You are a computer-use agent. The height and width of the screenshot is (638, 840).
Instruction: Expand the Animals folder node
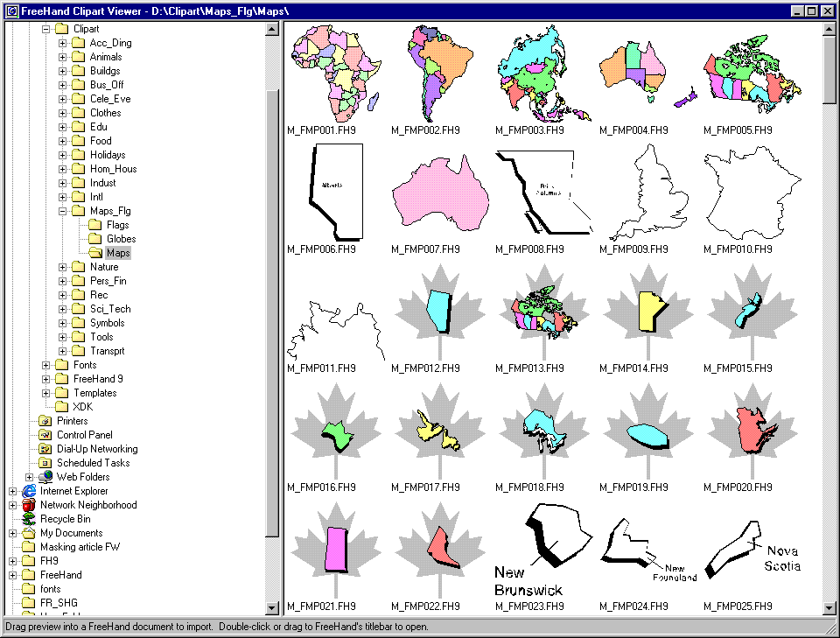[63, 57]
